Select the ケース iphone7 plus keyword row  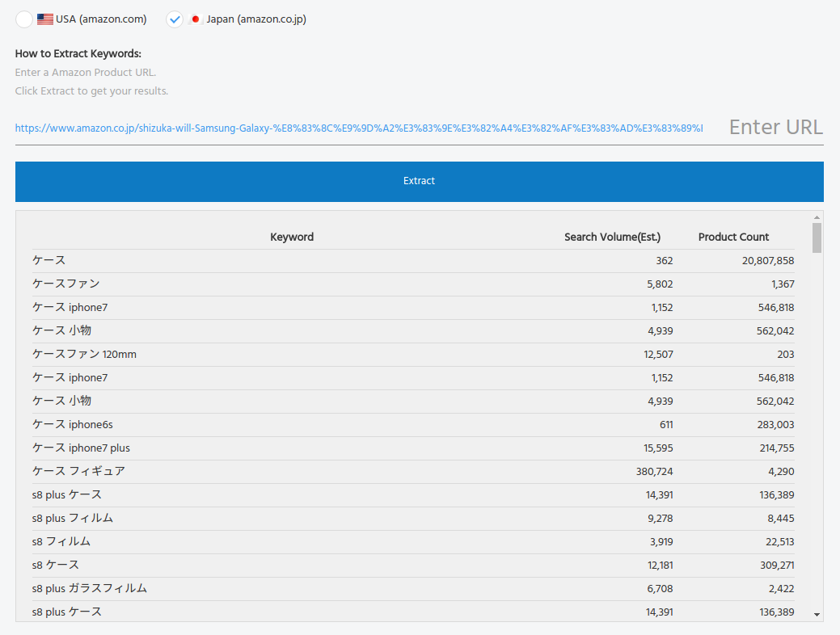coord(81,448)
